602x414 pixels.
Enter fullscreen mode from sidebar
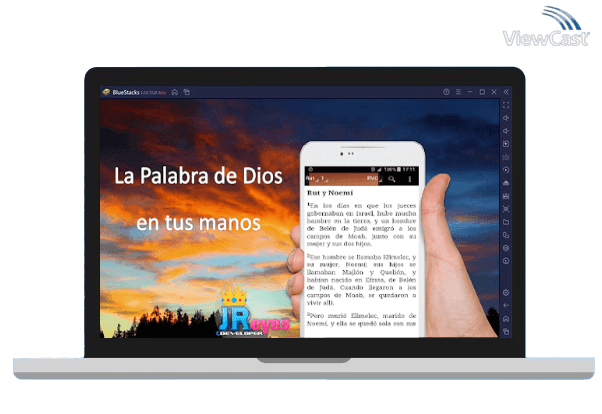tap(506, 105)
